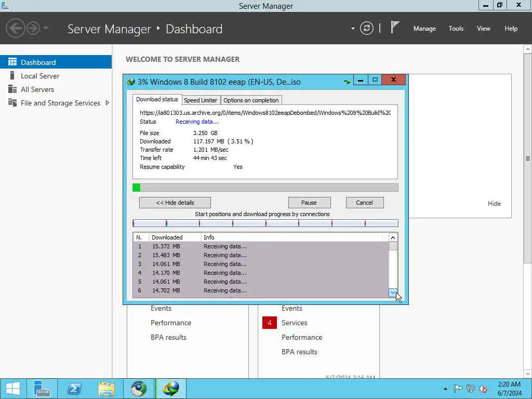The image size is (532, 399).
Task: Pause the download
Action: 309,203
